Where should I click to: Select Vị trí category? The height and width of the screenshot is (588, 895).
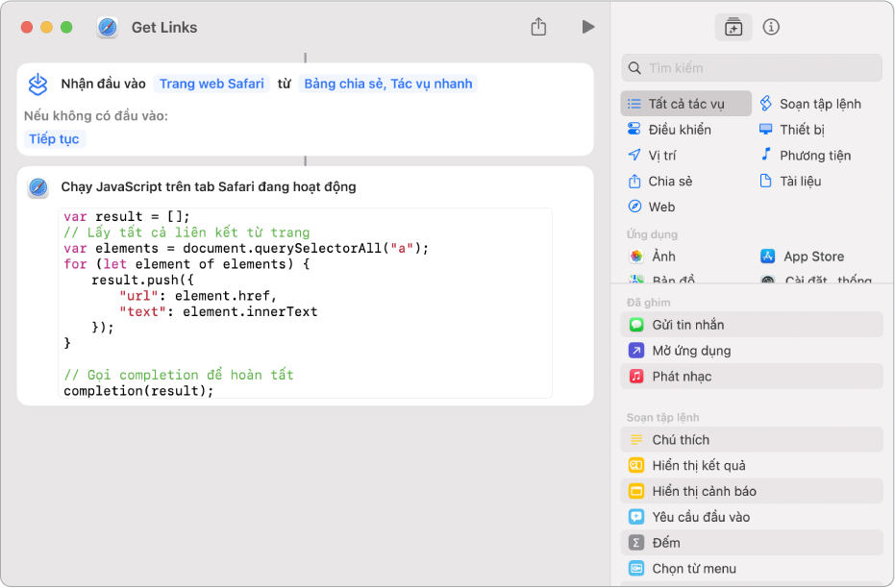point(652,155)
